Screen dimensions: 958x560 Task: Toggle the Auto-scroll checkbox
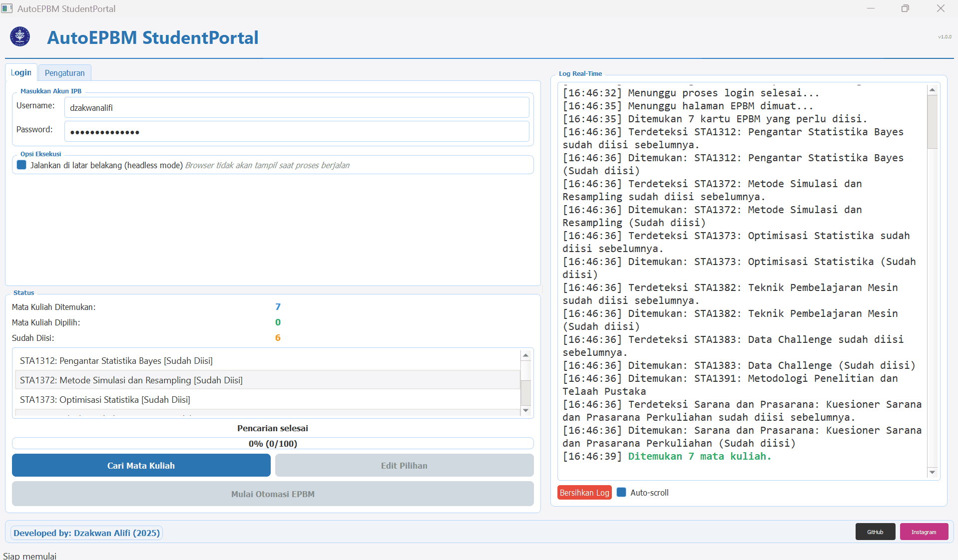(x=621, y=492)
